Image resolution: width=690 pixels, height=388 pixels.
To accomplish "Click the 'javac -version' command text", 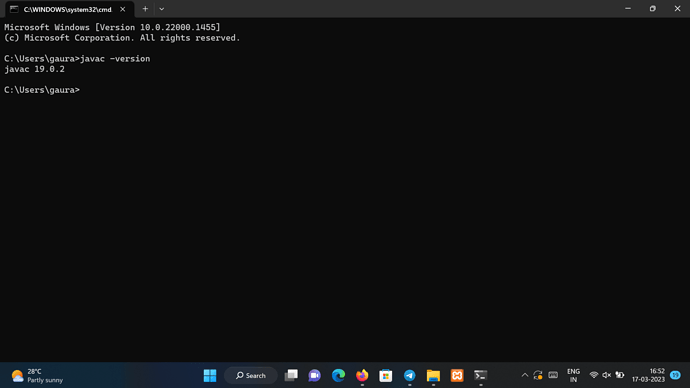I will 115,59.
